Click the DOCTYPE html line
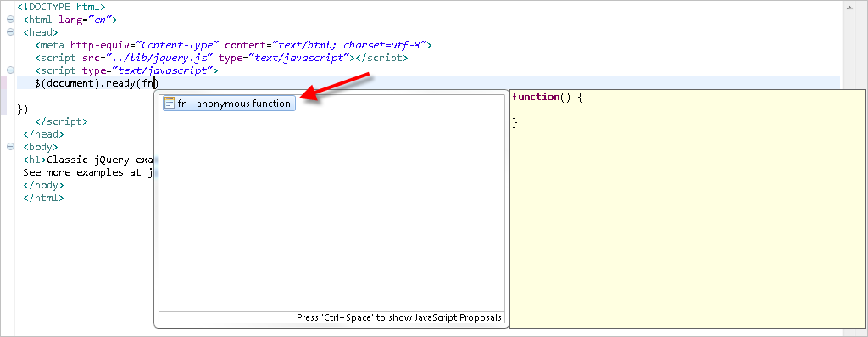 (x=61, y=7)
